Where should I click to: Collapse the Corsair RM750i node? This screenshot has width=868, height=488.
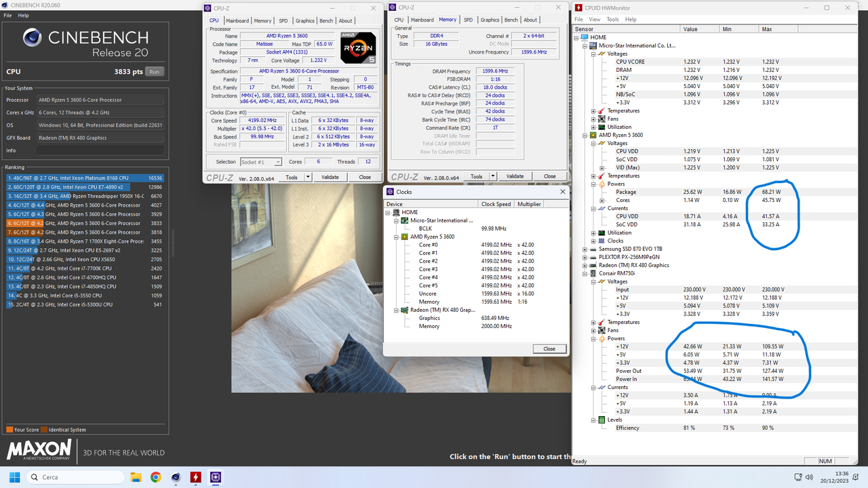pos(585,273)
